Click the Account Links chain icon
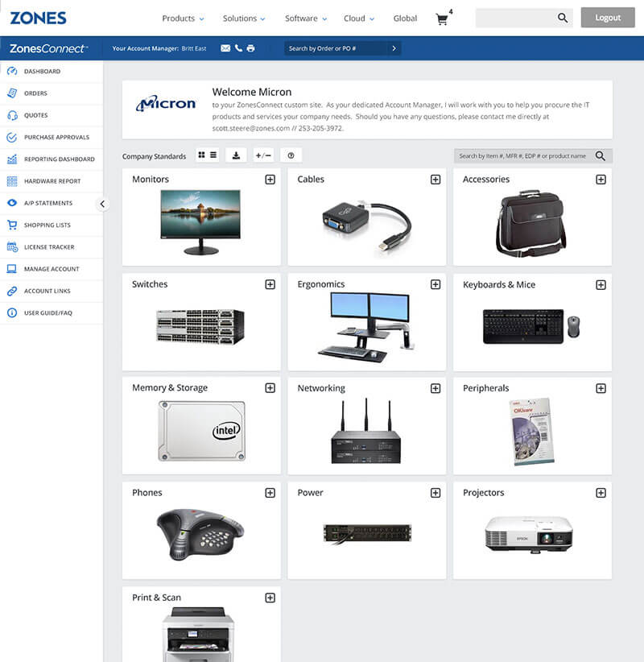This screenshot has width=644, height=662. click(12, 291)
